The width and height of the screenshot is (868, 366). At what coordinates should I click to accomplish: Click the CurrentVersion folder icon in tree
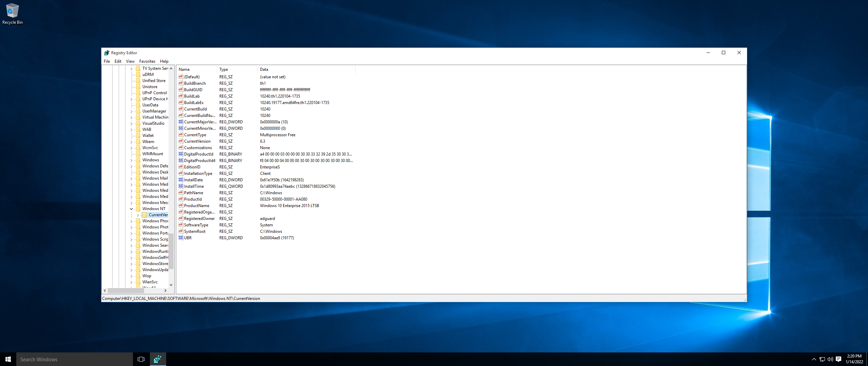[x=145, y=215]
